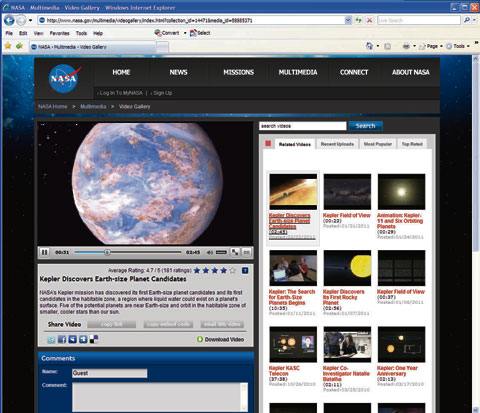Open the Help menu
This screenshot has height=413, width=480.
(98, 33)
